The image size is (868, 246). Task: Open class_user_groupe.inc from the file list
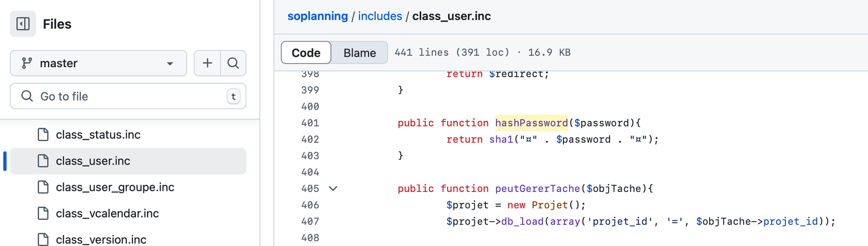point(115,187)
